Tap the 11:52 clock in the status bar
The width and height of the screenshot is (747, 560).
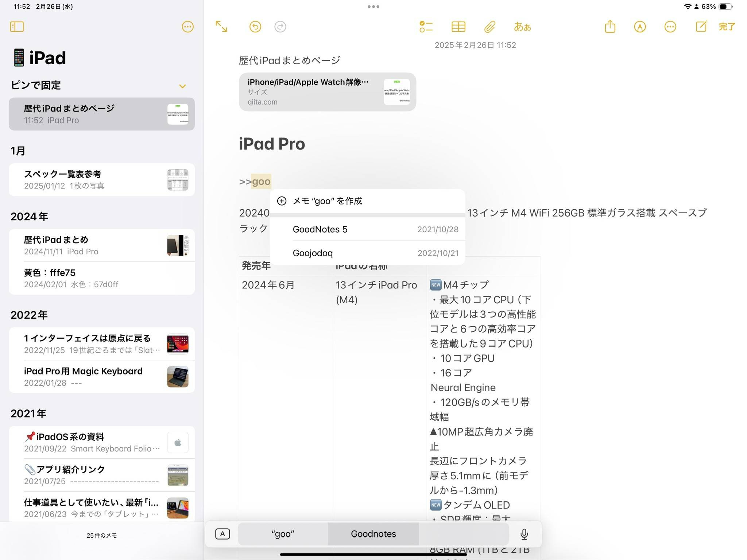(x=22, y=7)
